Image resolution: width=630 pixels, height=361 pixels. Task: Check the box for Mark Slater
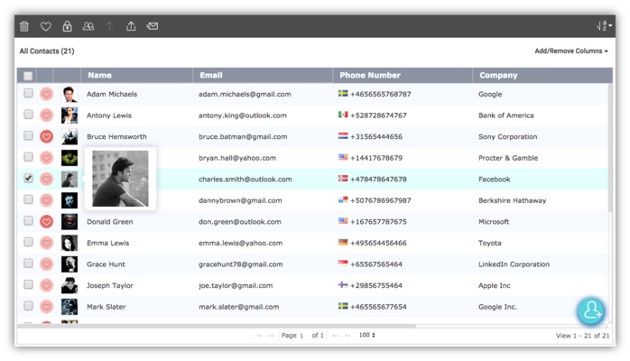pos(28,306)
